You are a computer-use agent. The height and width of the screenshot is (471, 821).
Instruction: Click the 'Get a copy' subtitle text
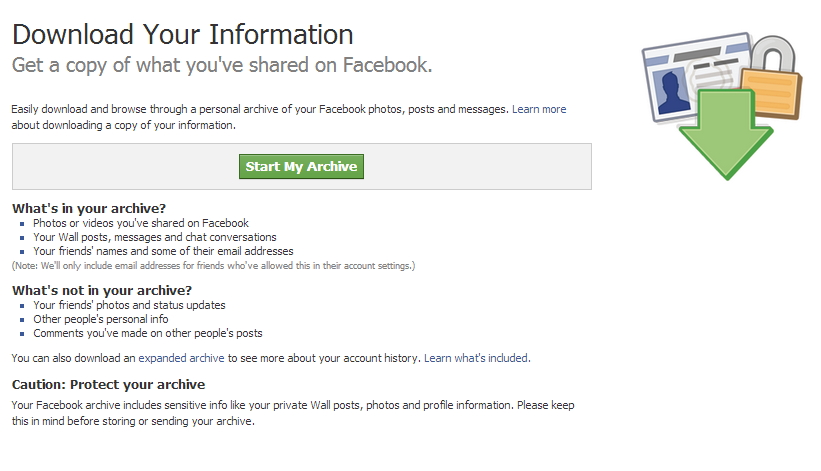pos(221,65)
